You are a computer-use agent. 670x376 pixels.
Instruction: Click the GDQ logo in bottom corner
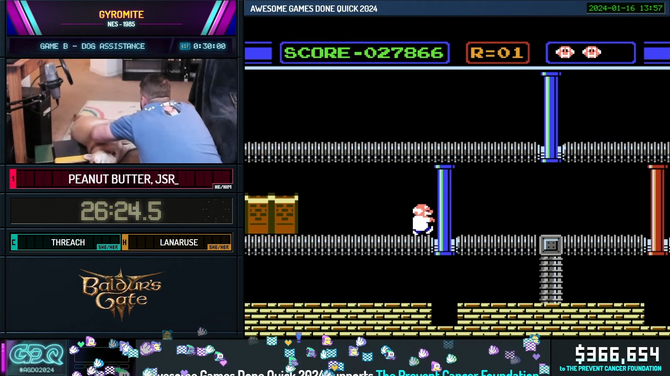click(36, 357)
